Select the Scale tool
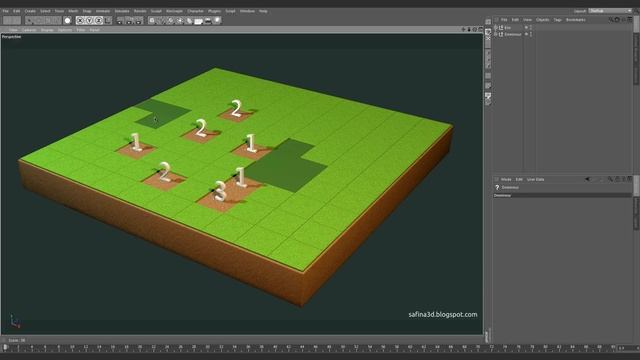The image size is (640, 360). pyautogui.click(x=48, y=20)
